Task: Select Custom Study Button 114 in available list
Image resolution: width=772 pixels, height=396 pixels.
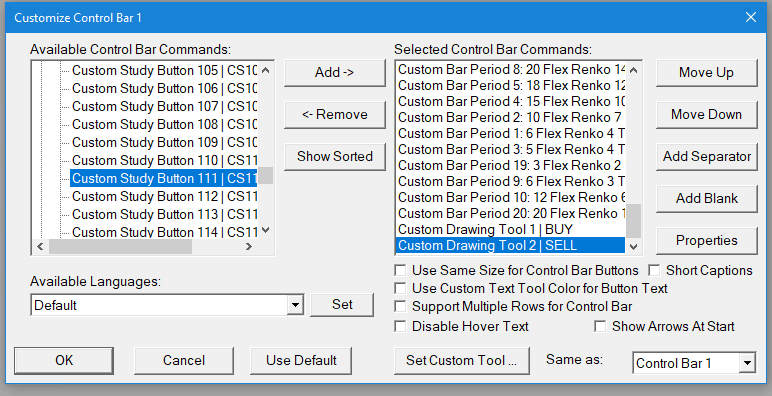Action: pyautogui.click(x=164, y=231)
